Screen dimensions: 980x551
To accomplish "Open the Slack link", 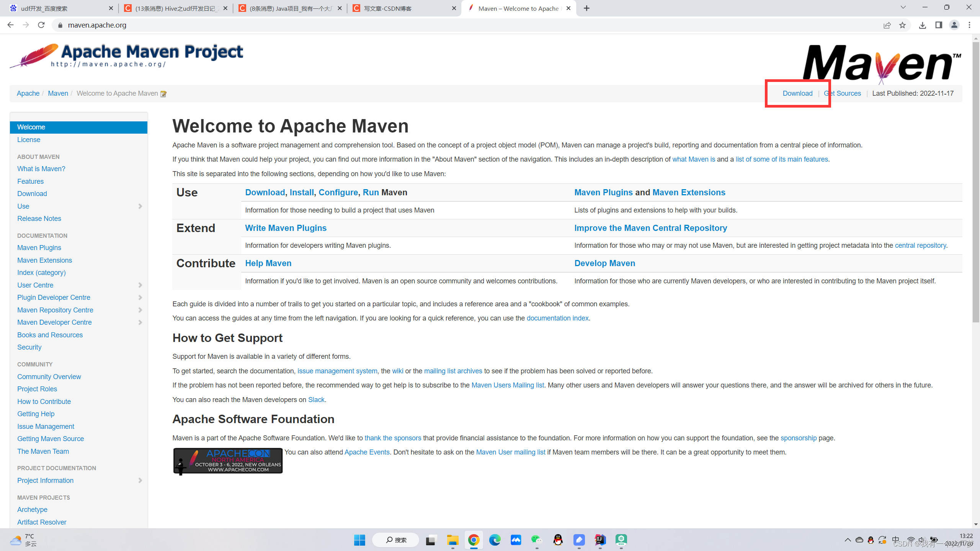I will (316, 400).
